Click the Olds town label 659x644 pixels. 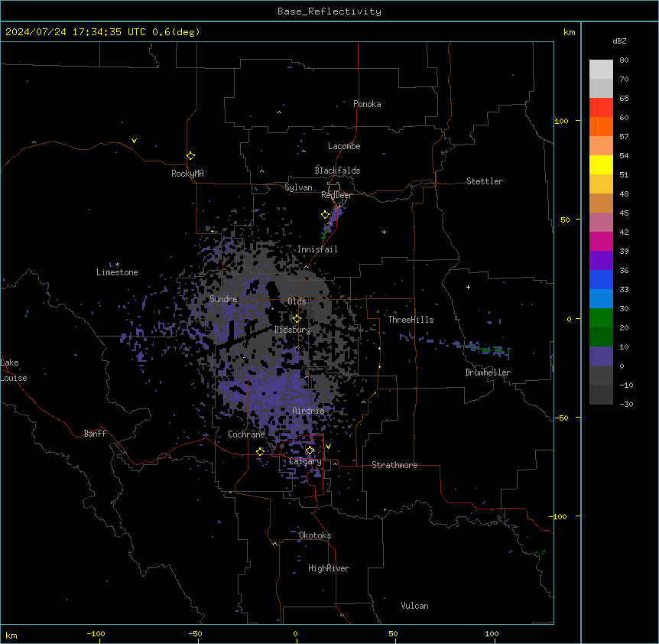tap(297, 301)
